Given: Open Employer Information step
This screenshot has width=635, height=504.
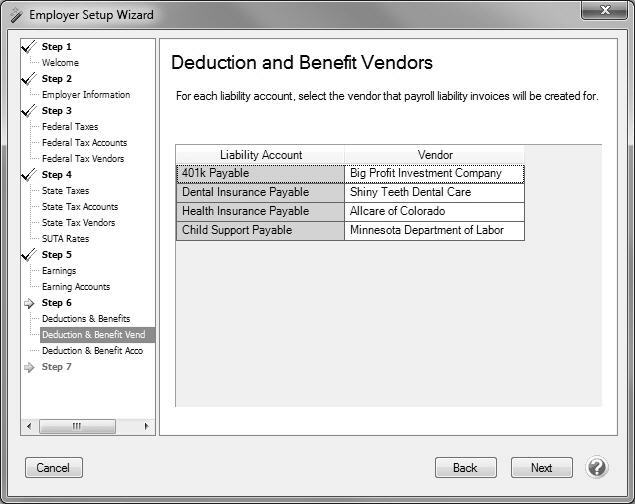Looking at the screenshot, I should point(86,95).
